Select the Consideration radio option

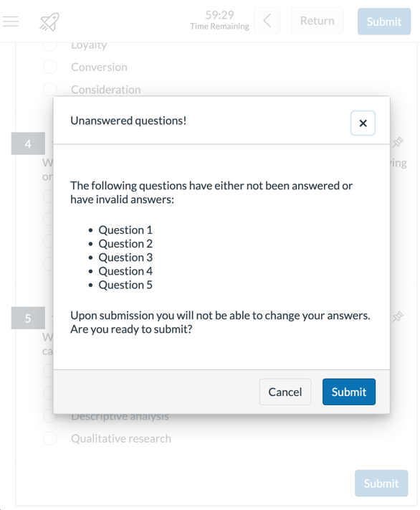coord(49,90)
